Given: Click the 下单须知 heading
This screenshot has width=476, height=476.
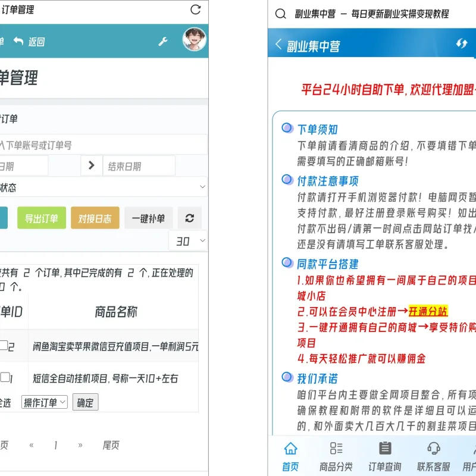Looking at the screenshot, I should click(x=318, y=129).
